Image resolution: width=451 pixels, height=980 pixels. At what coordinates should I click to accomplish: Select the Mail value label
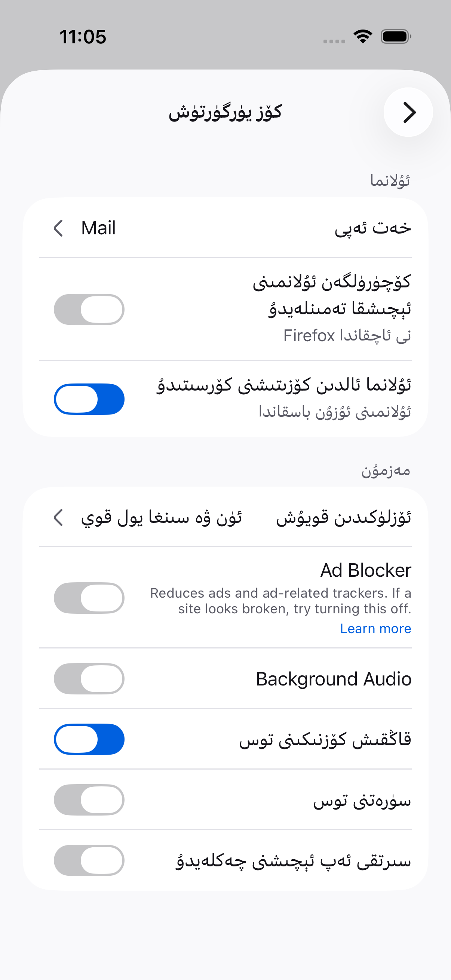pyautogui.click(x=98, y=228)
